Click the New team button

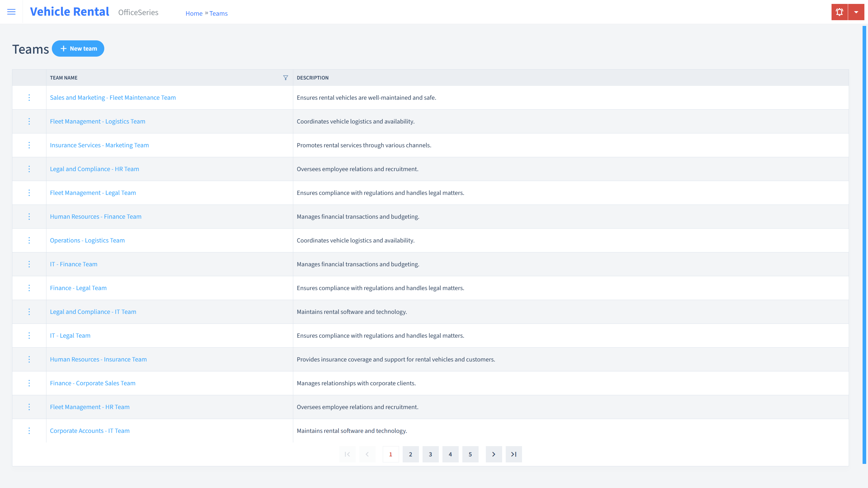click(x=78, y=48)
